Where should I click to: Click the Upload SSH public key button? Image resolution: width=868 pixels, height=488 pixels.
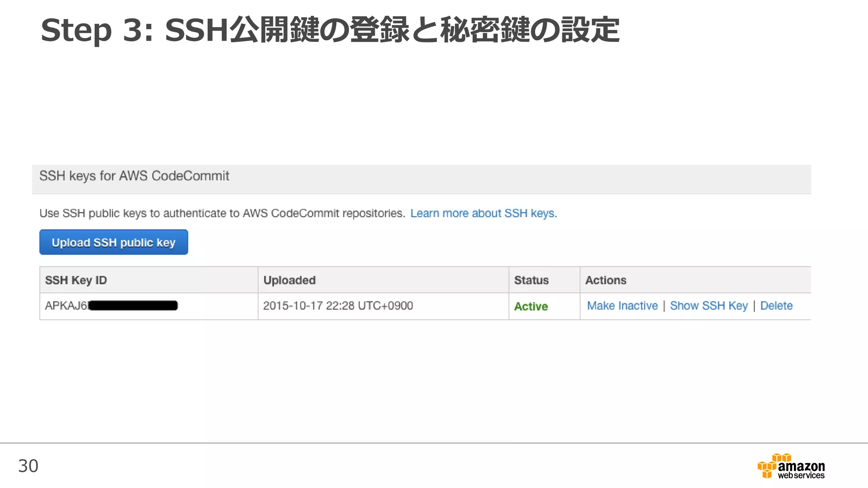[x=114, y=242]
